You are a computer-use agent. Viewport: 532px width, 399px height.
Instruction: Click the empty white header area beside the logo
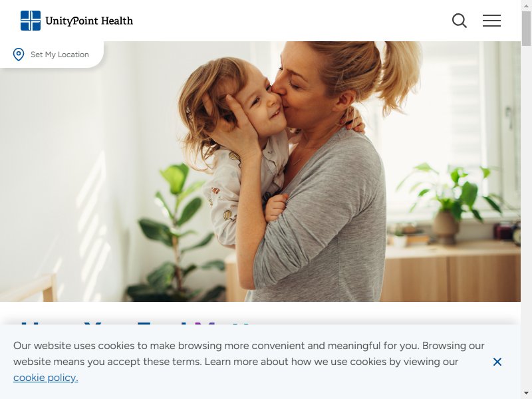tap(292, 21)
